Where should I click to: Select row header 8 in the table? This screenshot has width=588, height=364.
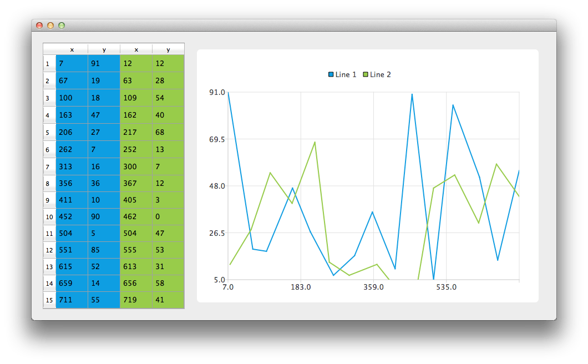pyautogui.click(x=49, y=183)
